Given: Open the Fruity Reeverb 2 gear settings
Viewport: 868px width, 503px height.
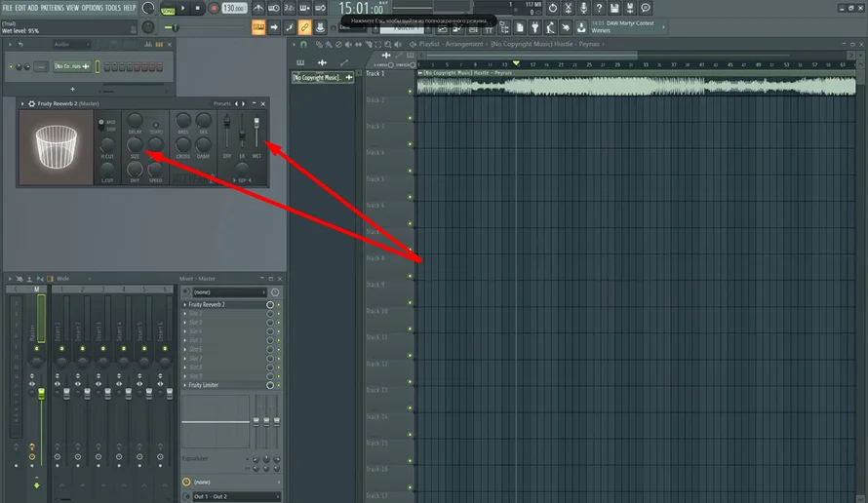Looking at the screenshot, I should point(32,103).
